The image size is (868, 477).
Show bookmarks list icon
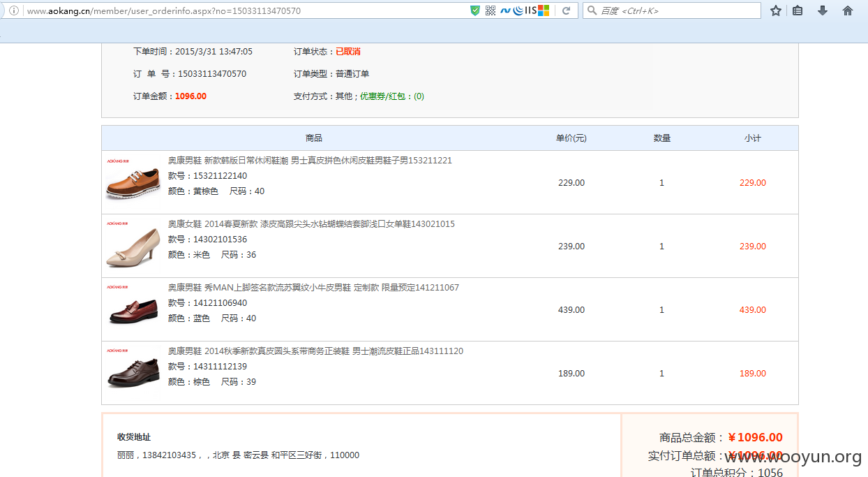point(798,10)
